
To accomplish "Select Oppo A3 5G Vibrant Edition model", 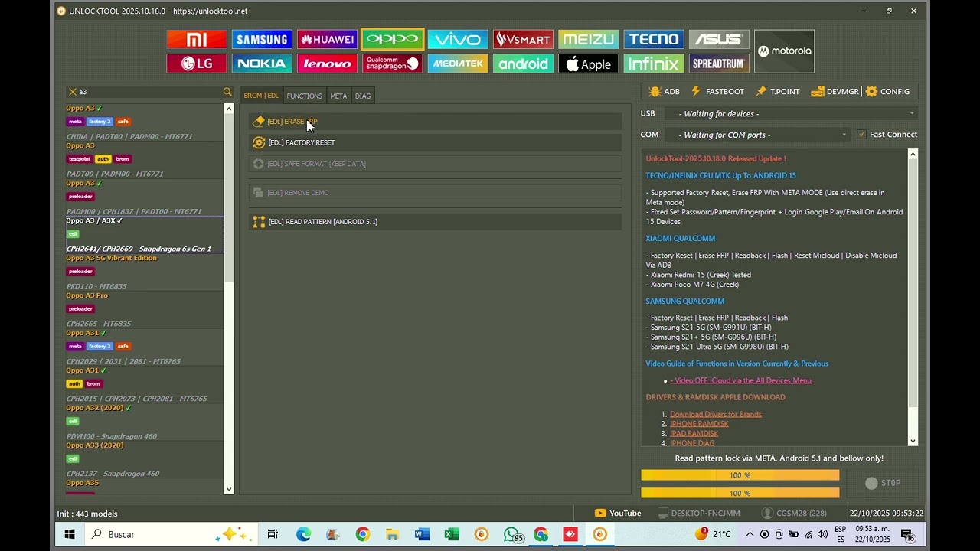I will pos(144,272).
